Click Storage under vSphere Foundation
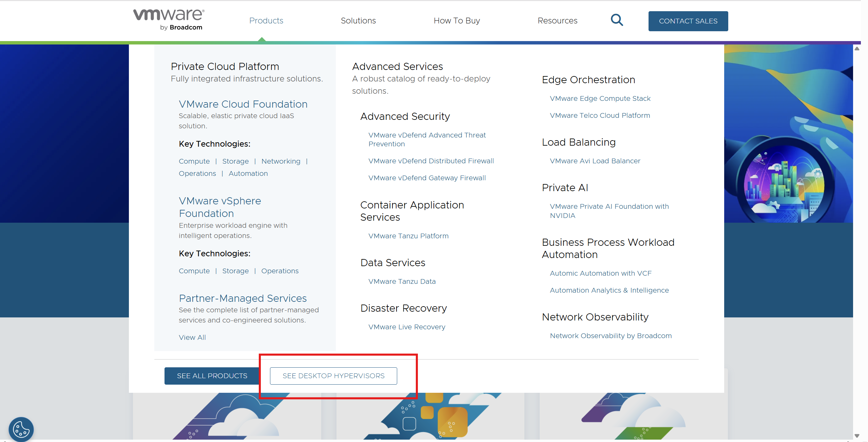 coord(235,271)
